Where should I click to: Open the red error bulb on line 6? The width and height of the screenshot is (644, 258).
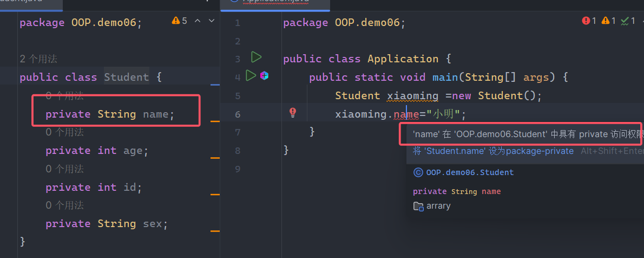click(293, 112)
